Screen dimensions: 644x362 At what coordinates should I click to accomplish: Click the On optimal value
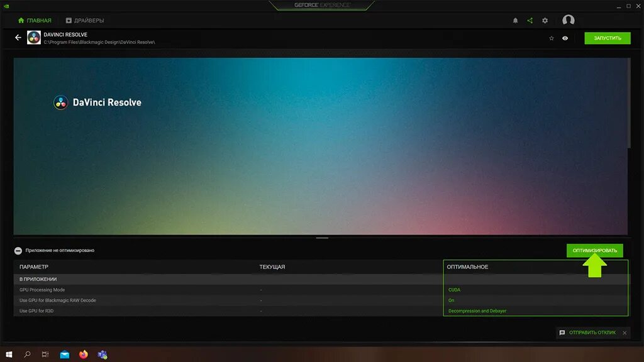coord(451,300)
